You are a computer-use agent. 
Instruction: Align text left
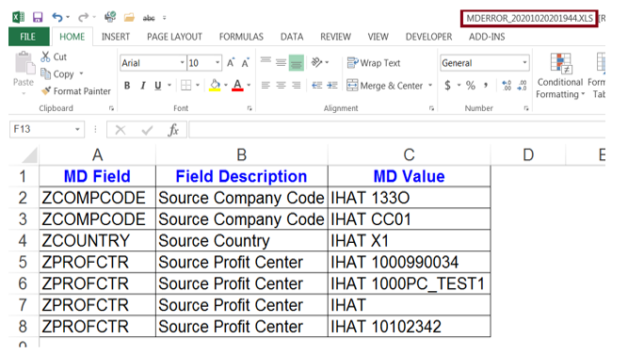point(266,86)
